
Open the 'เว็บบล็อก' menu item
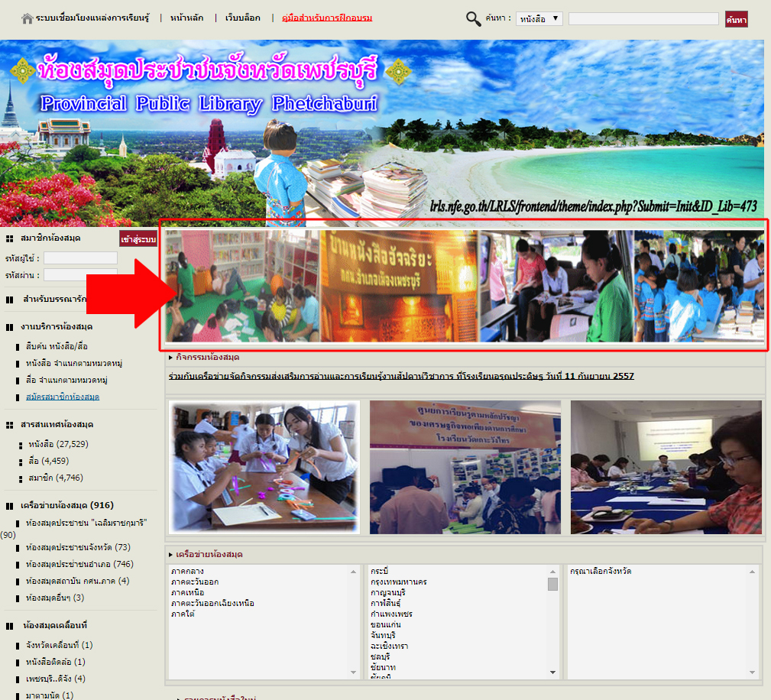tap(243, 18)
